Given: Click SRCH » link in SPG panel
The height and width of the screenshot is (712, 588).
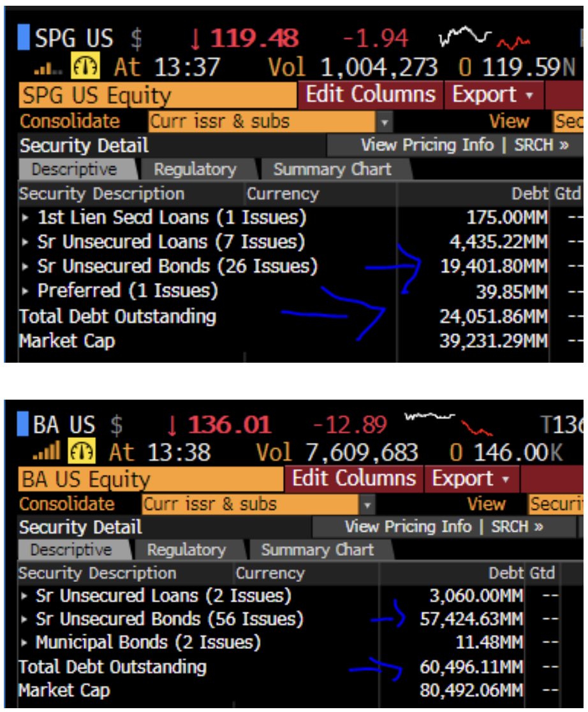Looking at the screenshot, I should 541,145.
